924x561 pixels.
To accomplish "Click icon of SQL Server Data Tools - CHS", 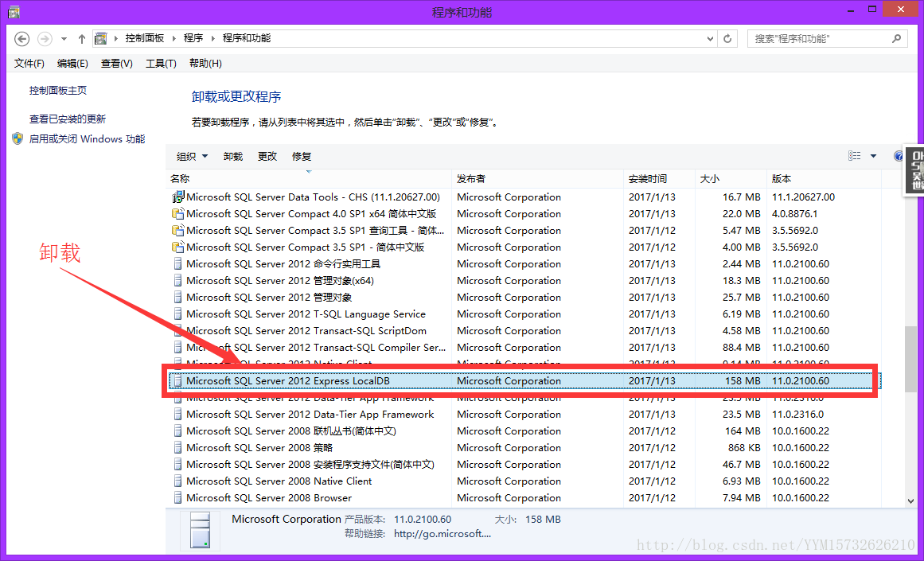I will pos(177,197).
